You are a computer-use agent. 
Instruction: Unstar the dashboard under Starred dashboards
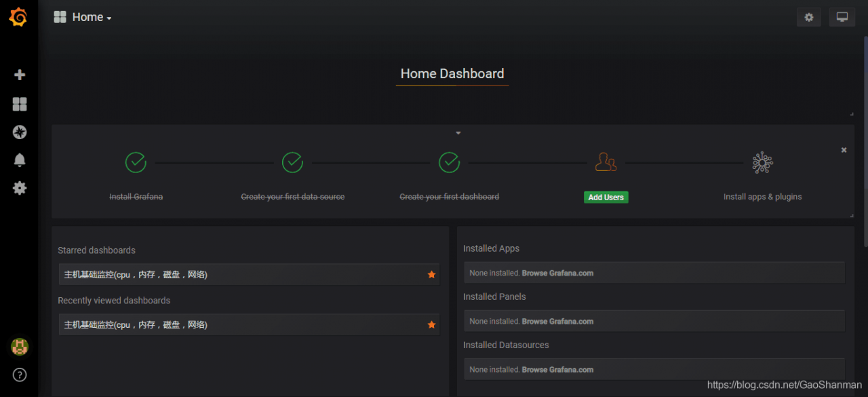(431, 274)
